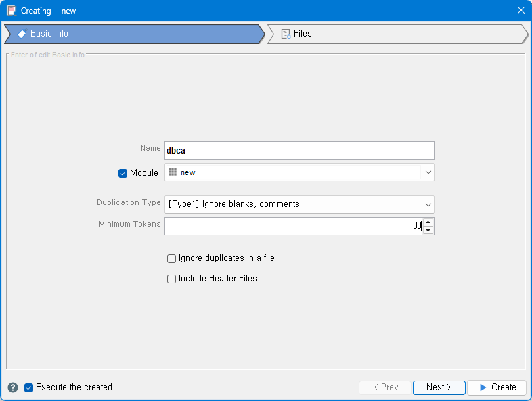The height and width of the screenshot is (401, 532).
Task: Close the Creating dialog window
Action: tap(520, 11)
